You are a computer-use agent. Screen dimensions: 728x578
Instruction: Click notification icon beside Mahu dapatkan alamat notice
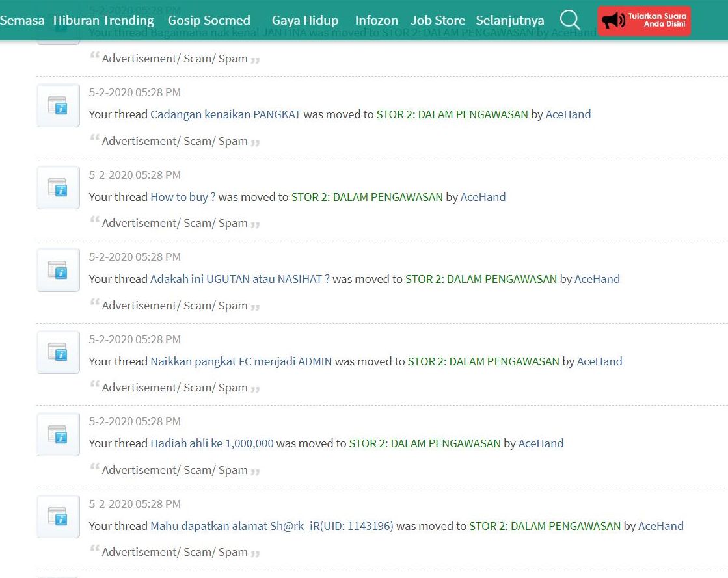58,517
